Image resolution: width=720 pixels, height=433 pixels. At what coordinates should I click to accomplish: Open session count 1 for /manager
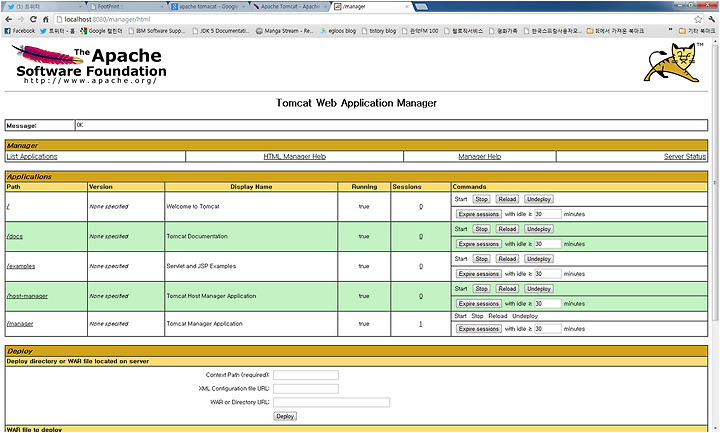click(x=421, y=324)
